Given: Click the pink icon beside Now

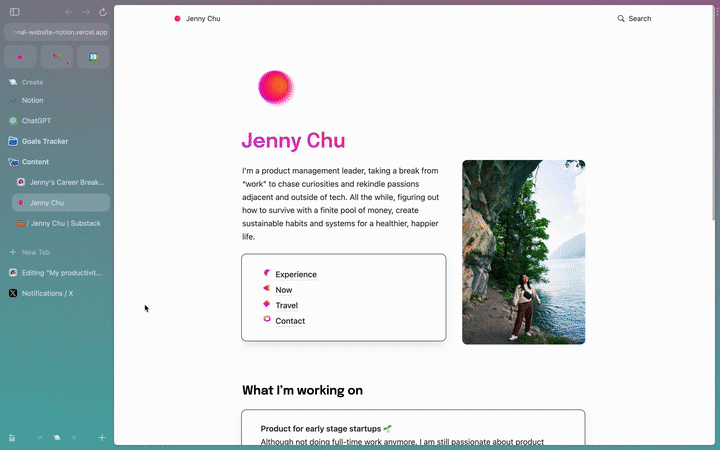Looking at the screenshot, I should pyautogui.click(x=267, y=288).
